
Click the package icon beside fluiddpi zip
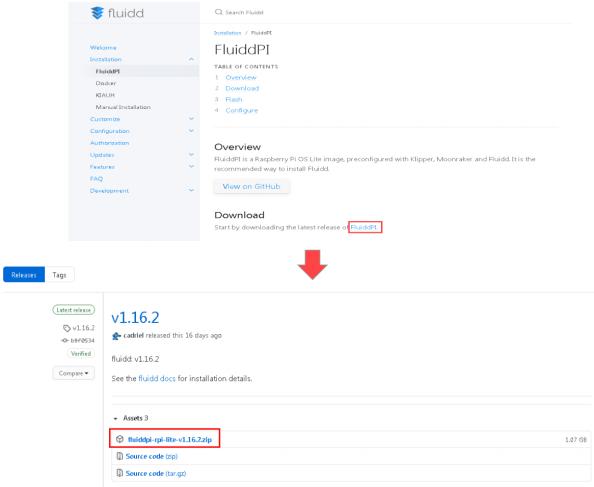point(120,439)
